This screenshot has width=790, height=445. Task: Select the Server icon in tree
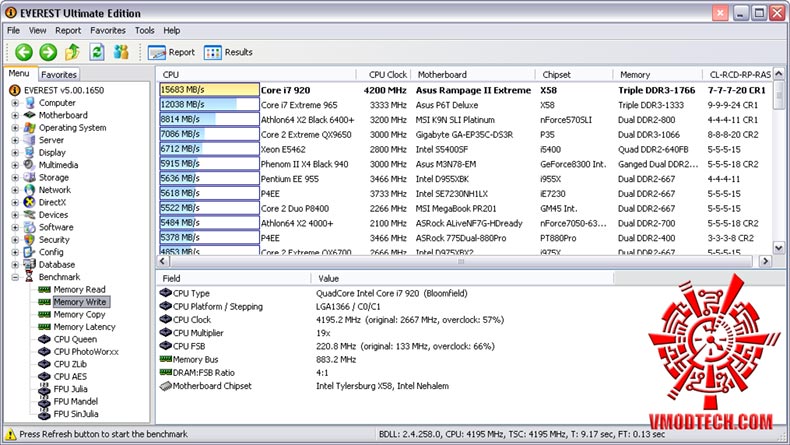[x=30, y=140]
